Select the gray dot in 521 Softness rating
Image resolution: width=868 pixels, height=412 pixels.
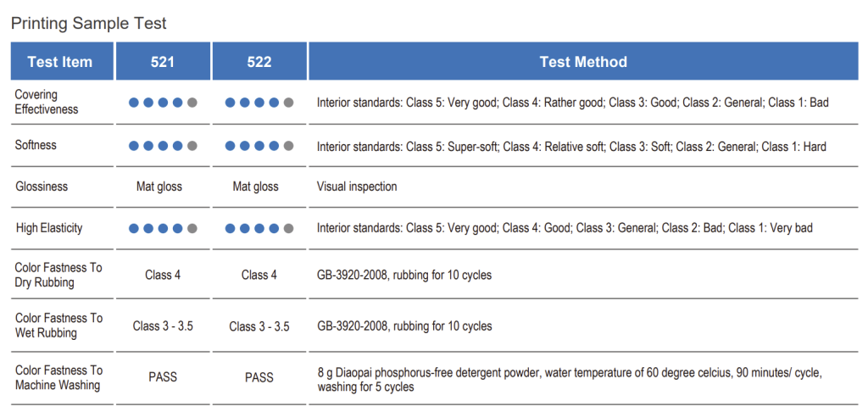[x=192, y=146]
